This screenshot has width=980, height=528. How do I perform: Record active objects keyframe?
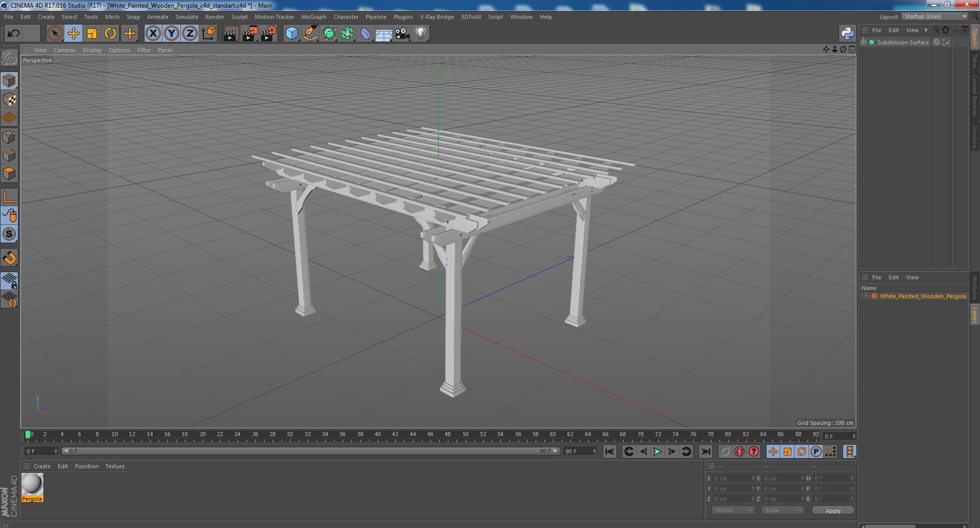(x=725, y=451)
